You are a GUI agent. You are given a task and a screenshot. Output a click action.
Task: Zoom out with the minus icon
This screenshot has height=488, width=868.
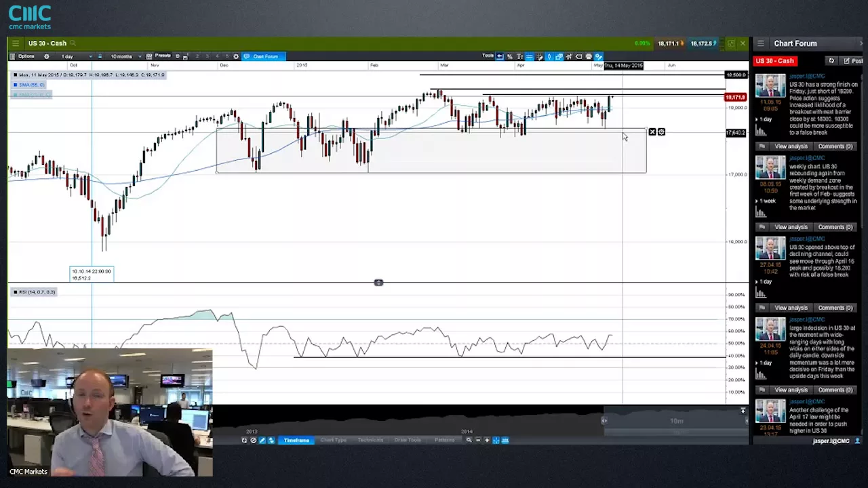(478, 441)
